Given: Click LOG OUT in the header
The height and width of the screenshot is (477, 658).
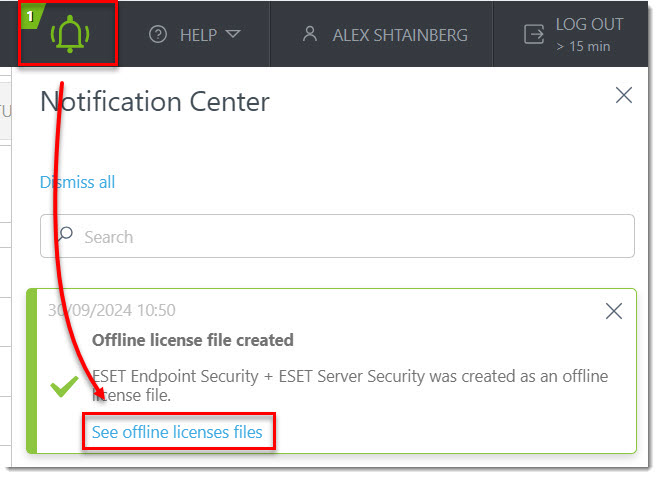Looking at the screenshot, I should point(589,24).
